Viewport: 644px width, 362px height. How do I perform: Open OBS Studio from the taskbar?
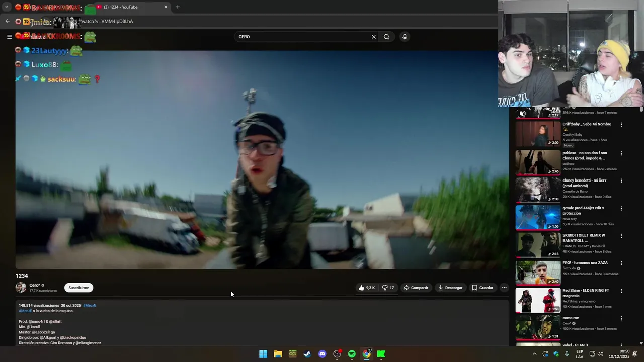[x=337, y=354]
